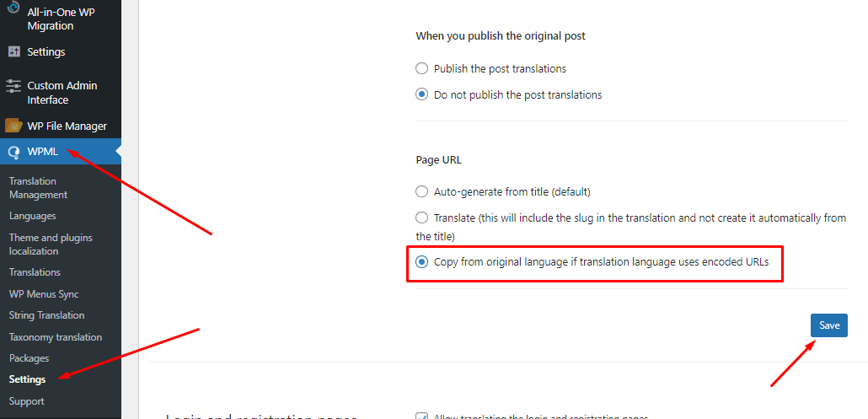Open the Packages submenu
Viewport: 868px width, 419px height.
click(x=29, y=358)
